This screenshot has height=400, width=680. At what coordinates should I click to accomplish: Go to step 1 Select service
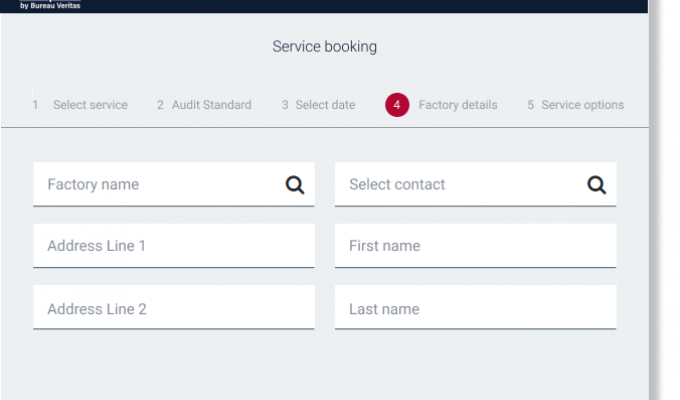coord(80,105)
